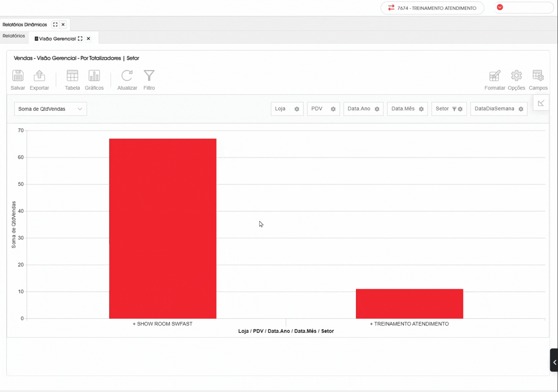Click gear icon on Data.Mês field

[421, 109]
